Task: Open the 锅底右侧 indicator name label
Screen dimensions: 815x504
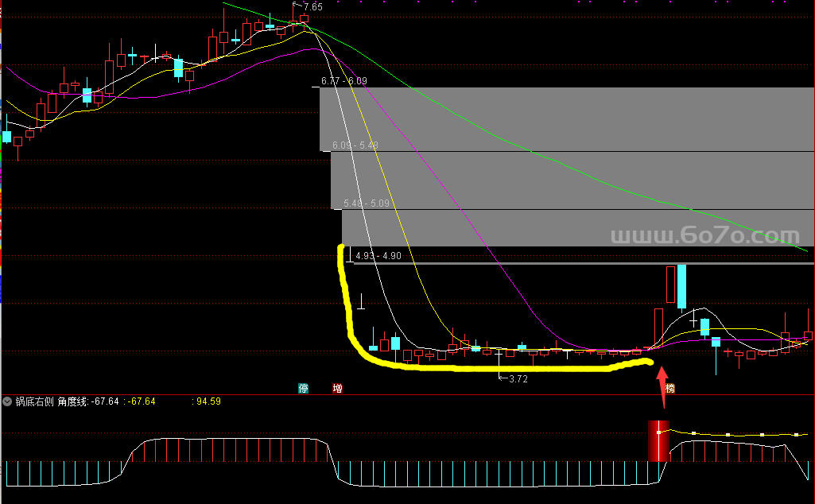Action: [34, 401]
